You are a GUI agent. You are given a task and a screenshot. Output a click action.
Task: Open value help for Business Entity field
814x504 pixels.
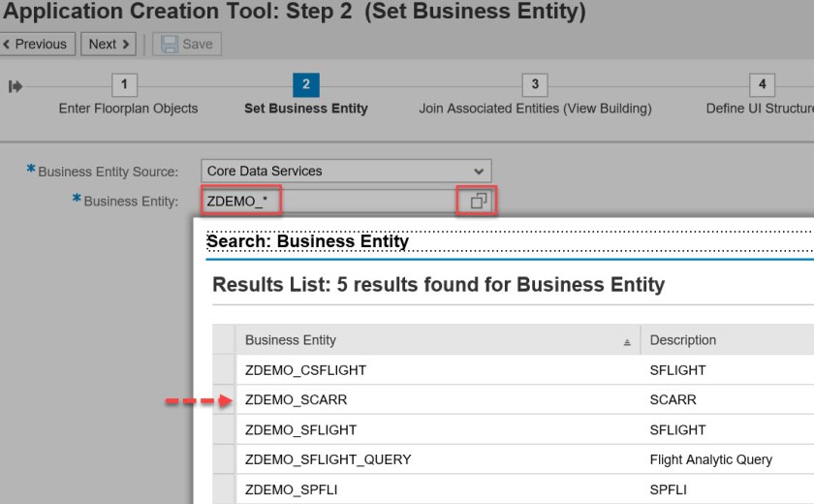[480, 201]
